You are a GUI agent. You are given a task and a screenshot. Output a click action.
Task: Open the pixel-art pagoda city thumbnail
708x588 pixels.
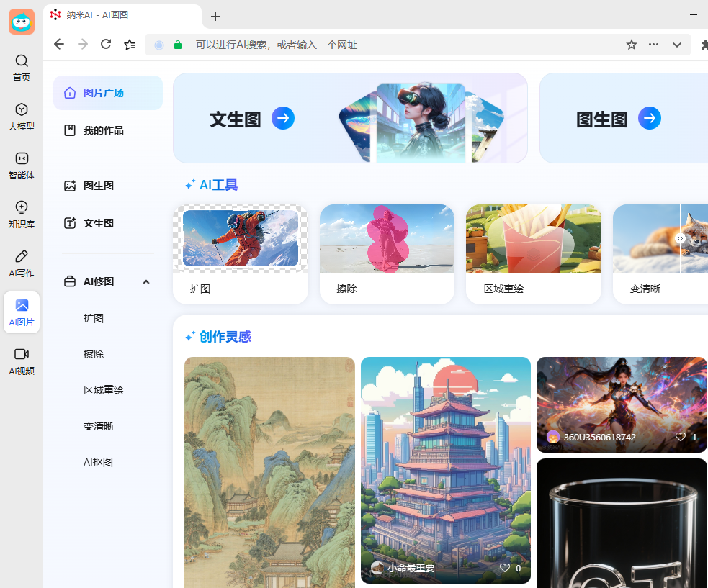[446, 470]
